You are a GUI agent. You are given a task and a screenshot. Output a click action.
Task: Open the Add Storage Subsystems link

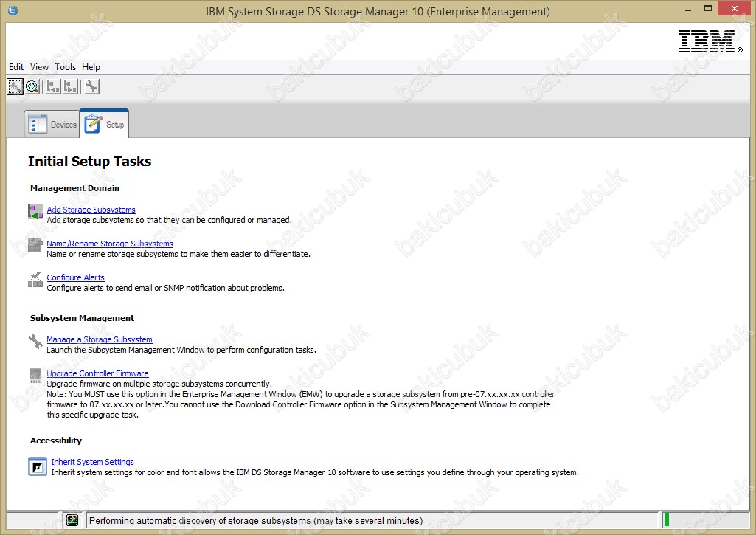tap(91, 210)
